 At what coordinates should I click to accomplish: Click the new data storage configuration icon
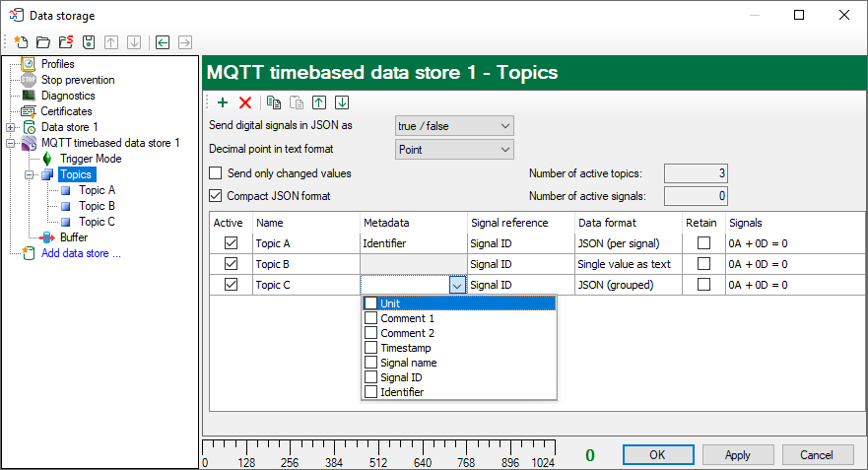point(21,42)
